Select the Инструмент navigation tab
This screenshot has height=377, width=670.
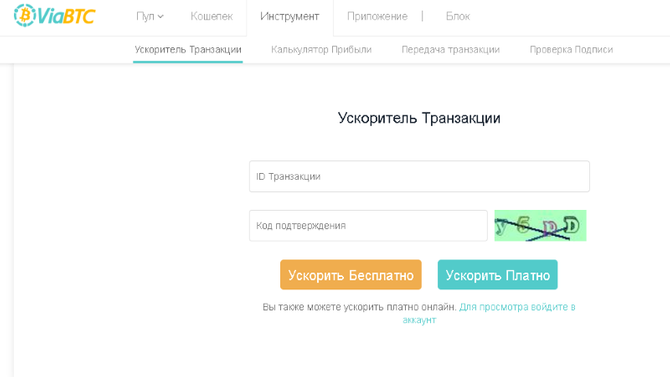pyautogui.click(x=290, y=16)
